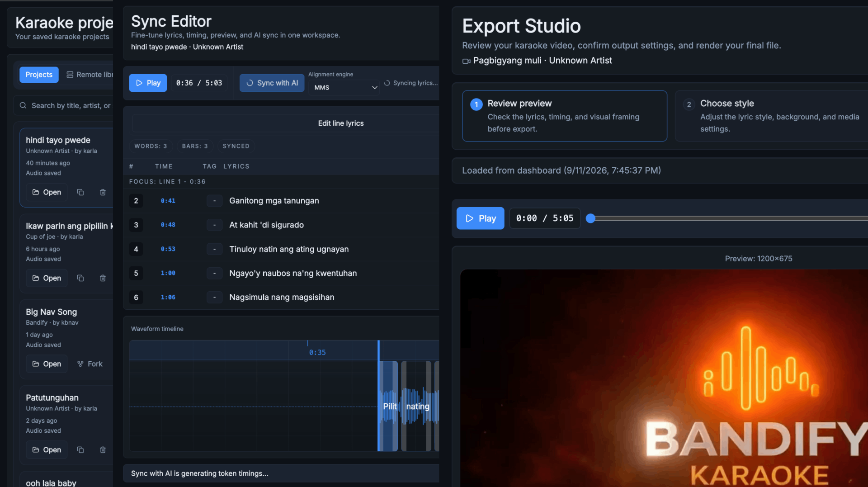Viewport: 868px width, 487px height.
Task: Select lyric line 'Nagsimula nang magsisihan'
Action: click(x=282, y=297)
